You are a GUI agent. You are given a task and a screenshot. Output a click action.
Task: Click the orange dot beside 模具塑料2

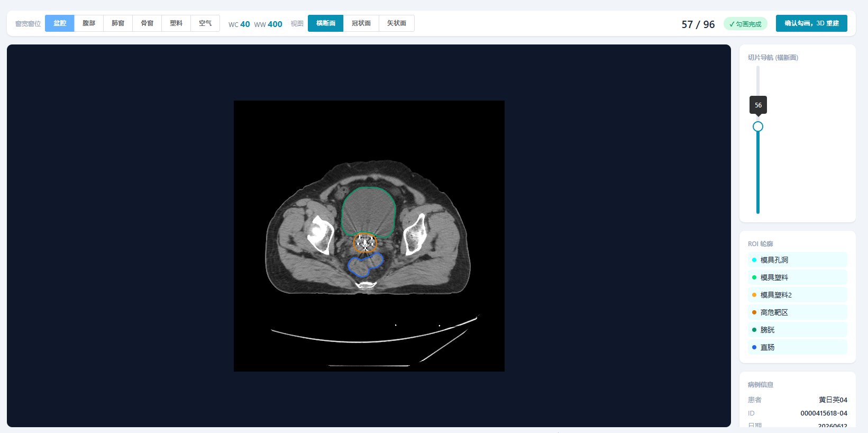(754, 295)
